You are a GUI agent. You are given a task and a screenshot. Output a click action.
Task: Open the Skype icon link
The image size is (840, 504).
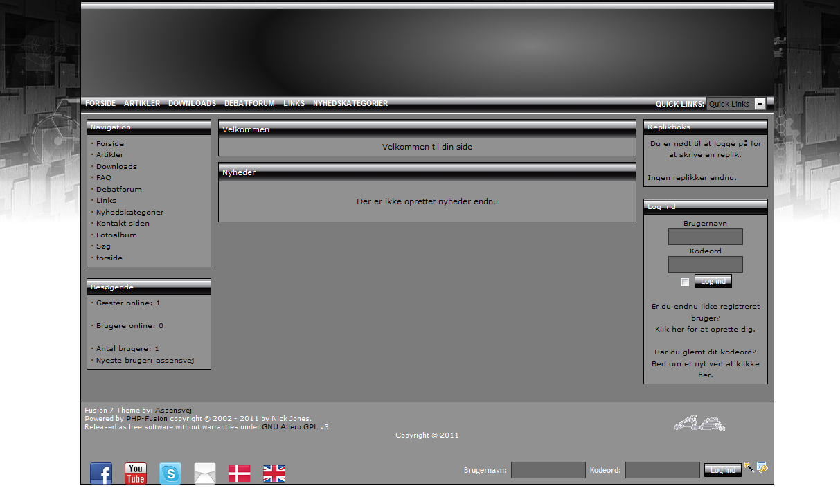tap(170, 474)
